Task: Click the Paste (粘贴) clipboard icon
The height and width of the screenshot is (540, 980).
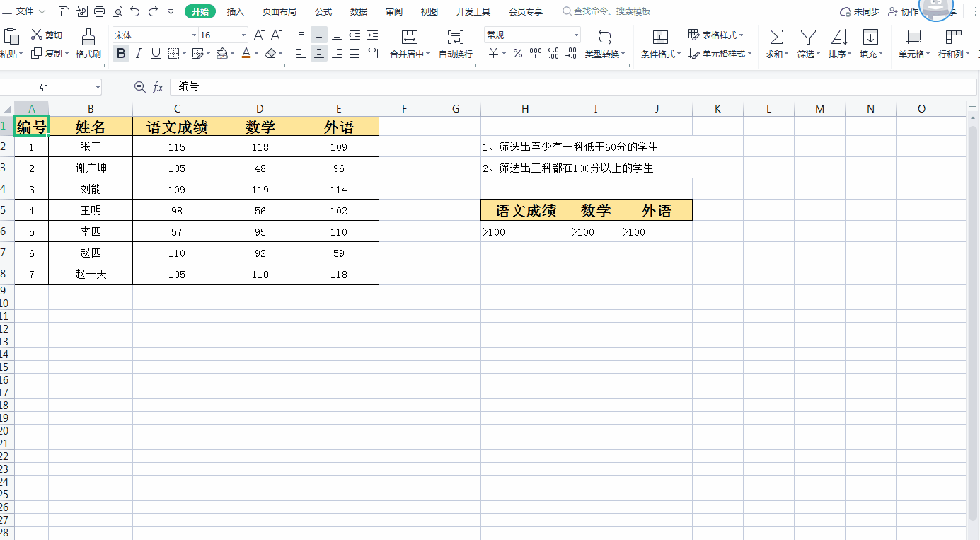Action: point(11,36)
